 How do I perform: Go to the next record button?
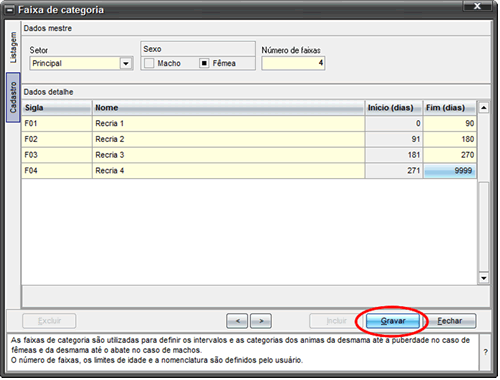pyautogui.click(x=261, y=321)
